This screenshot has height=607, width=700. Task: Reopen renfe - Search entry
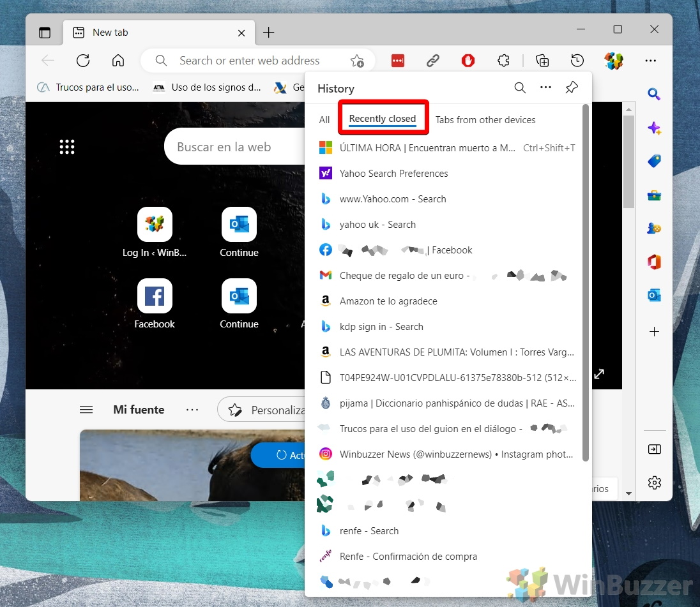[x=447, y=531]
